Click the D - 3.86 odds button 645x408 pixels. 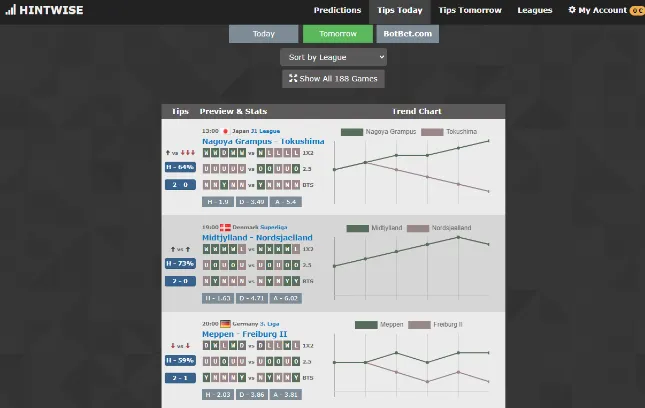coord(252,394)
